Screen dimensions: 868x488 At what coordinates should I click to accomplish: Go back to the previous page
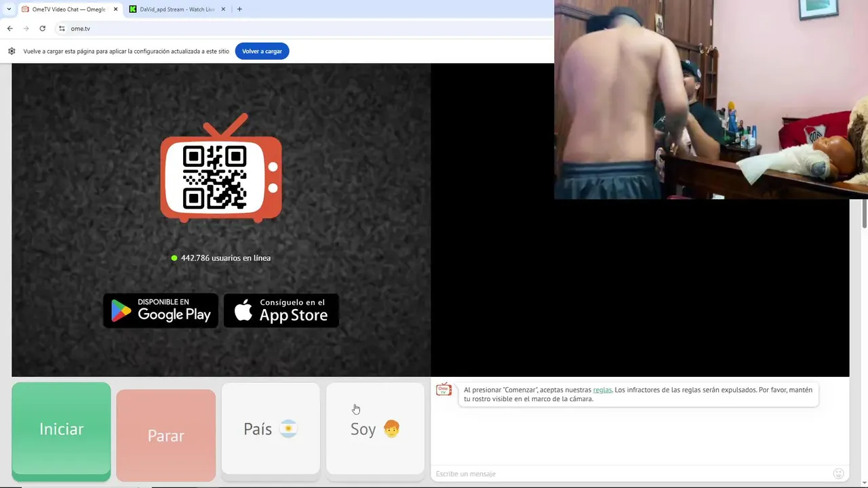click(9, 28)
